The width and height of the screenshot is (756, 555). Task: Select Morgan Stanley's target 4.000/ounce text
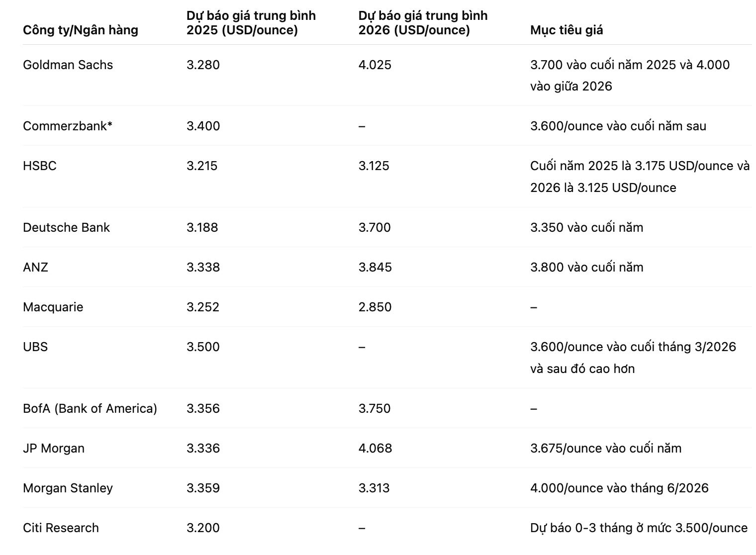tap(619, 488)
